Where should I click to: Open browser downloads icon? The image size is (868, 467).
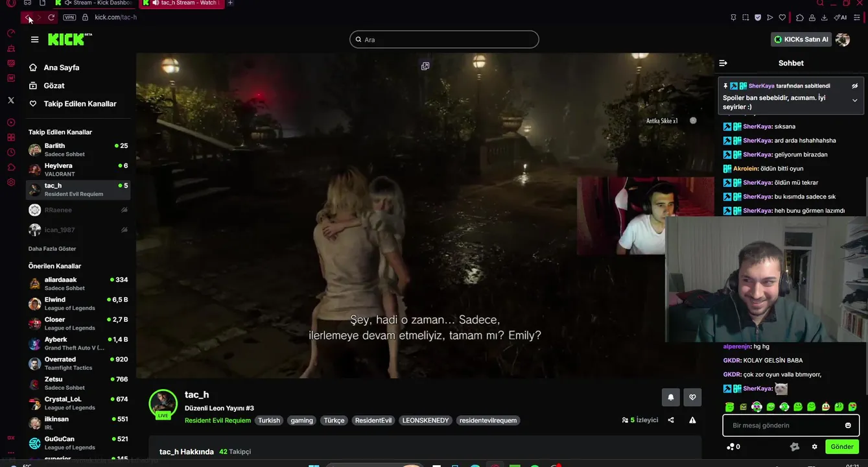[824, 18]
